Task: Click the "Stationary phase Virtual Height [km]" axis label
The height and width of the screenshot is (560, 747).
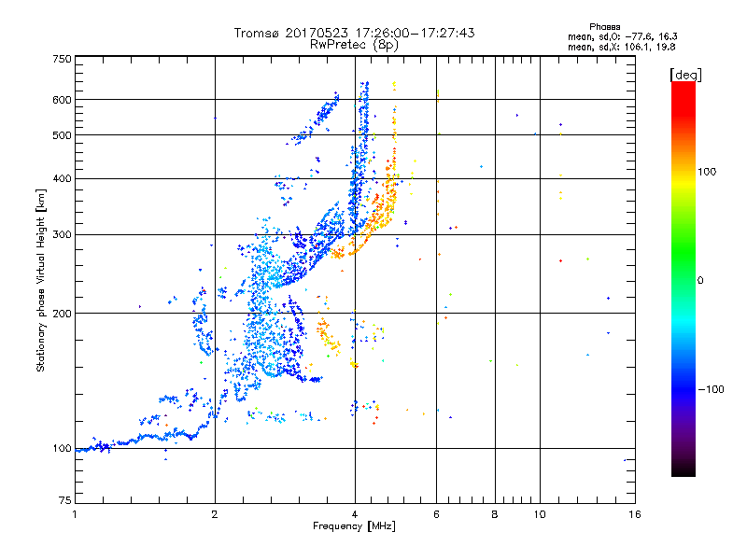Action: (41, 280)
